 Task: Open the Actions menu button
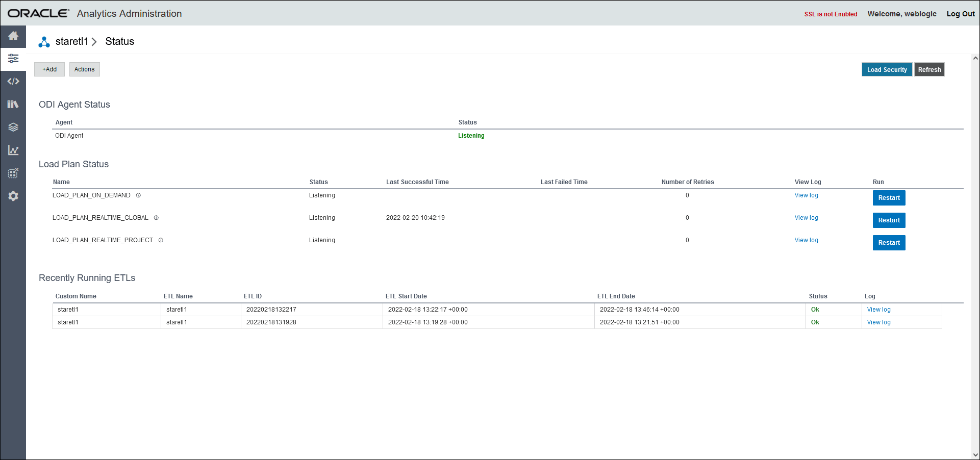click(x=85, y=69)
